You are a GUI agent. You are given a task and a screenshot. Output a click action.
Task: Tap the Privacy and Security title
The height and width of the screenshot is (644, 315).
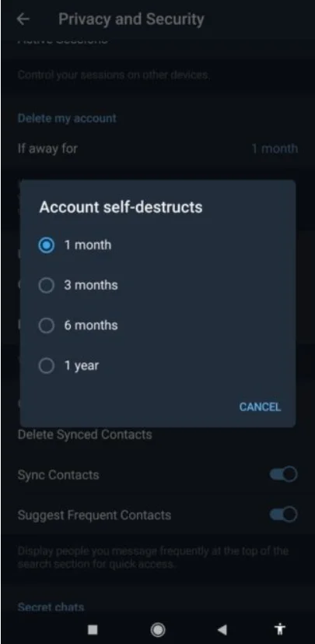[131, 19]
